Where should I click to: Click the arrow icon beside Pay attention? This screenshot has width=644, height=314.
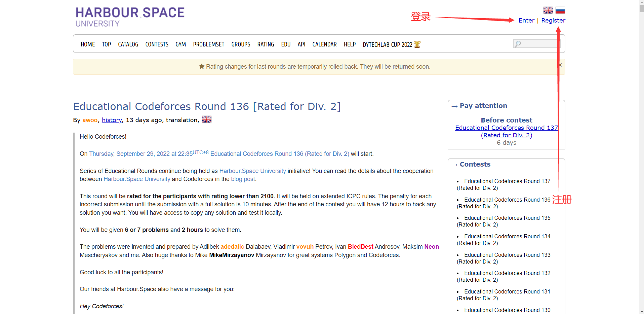tap(454, 106)
